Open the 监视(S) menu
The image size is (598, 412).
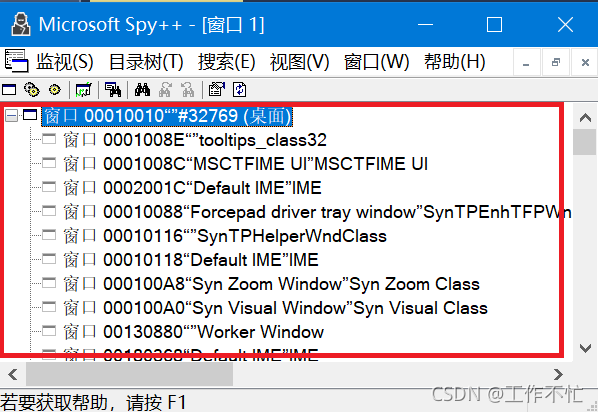pos(65,62)
